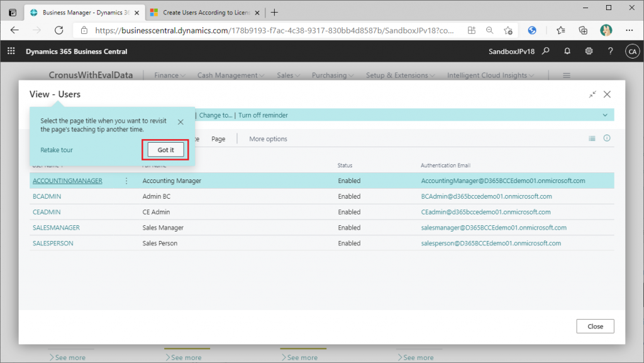644x363 pixels.
Task: Dismiss the teaching tip with X
Action: [180, 122]
